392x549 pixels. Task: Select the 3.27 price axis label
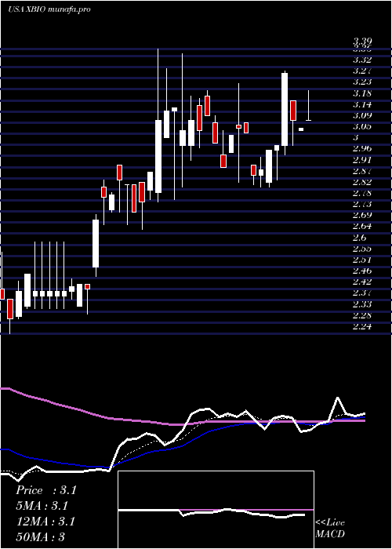[362, 71]
